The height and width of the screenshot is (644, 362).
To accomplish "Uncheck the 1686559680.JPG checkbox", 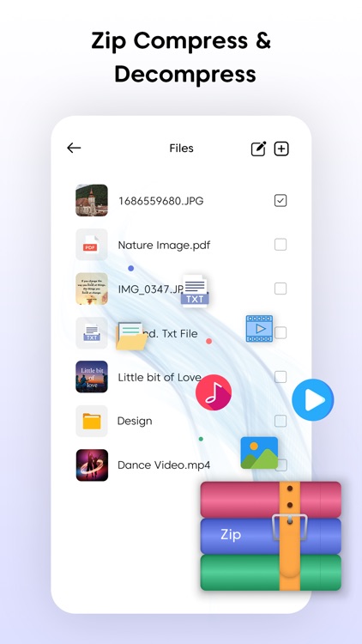I will point(281,200).
